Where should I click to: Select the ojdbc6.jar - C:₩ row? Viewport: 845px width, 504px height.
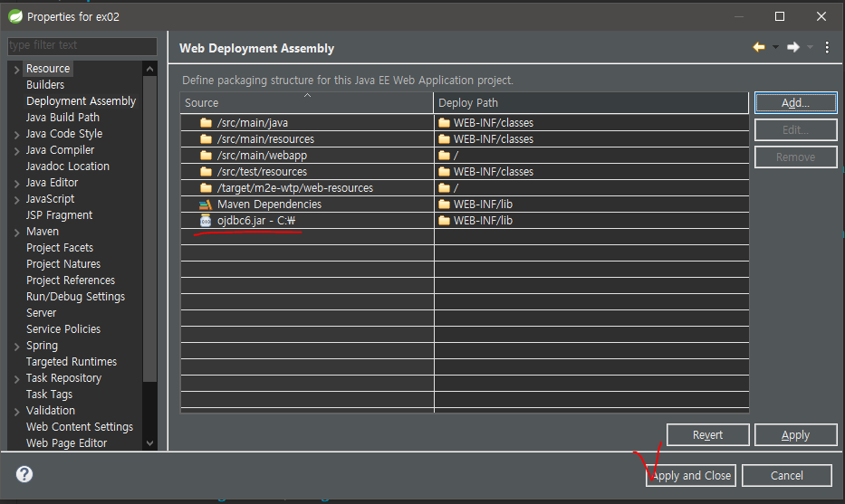[x=465, y=220]
